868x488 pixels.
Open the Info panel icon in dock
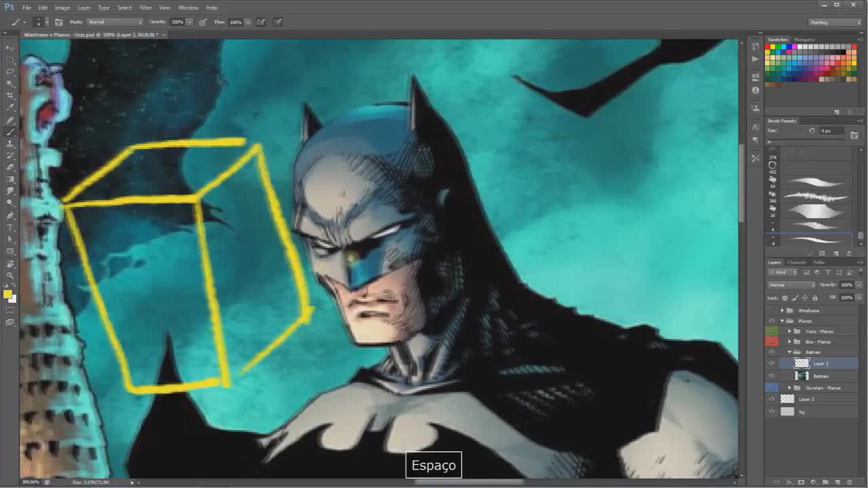coord(755,90)
